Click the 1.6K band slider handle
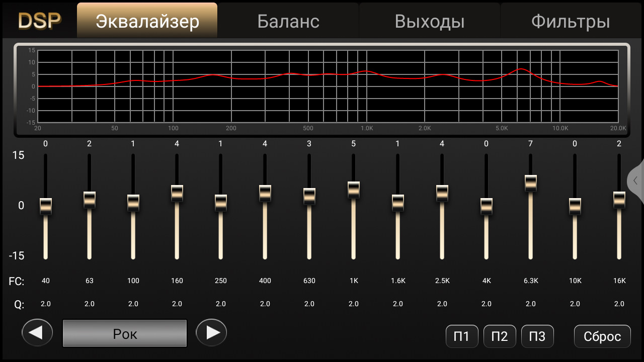This screenshot has height=362, width=644. tap(398, 203)
